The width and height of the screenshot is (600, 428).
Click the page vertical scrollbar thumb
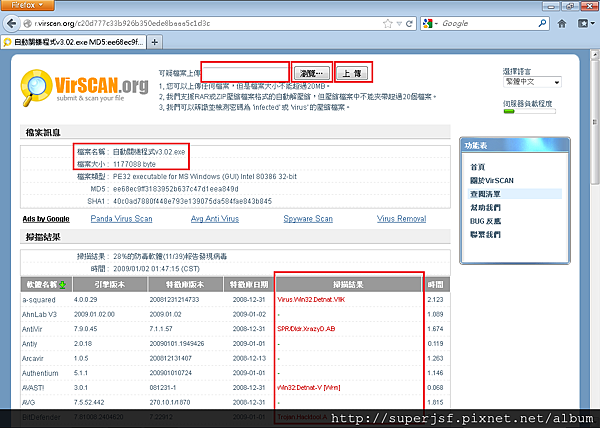coord(595,122)
